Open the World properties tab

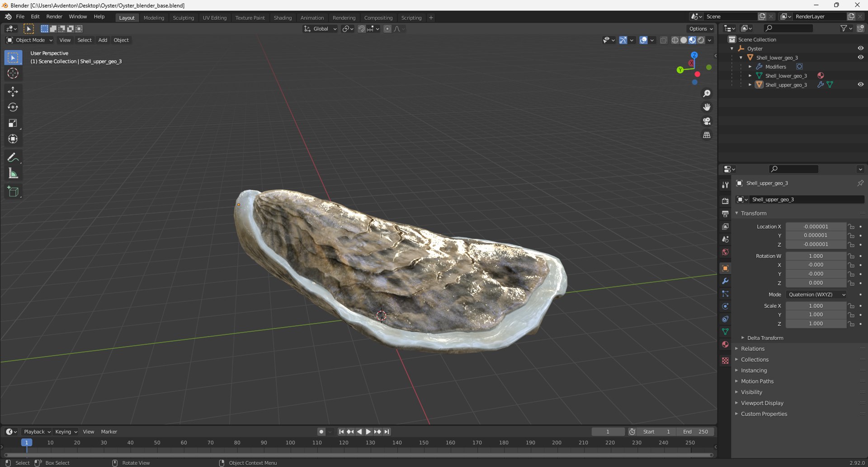pyautogui.click(x=725, y=252)
